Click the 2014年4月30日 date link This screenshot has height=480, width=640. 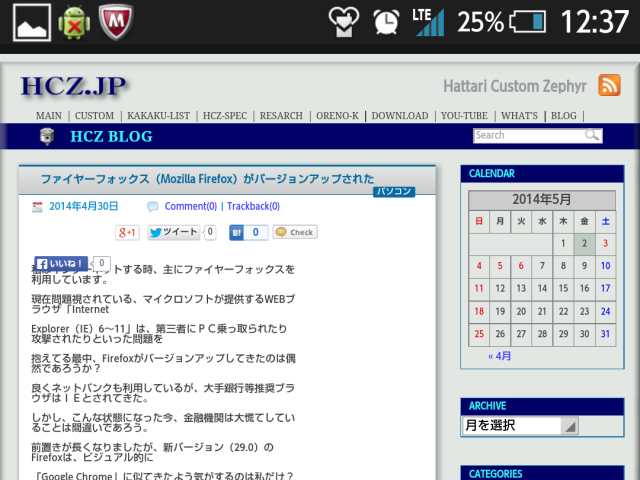pos(84,206)
